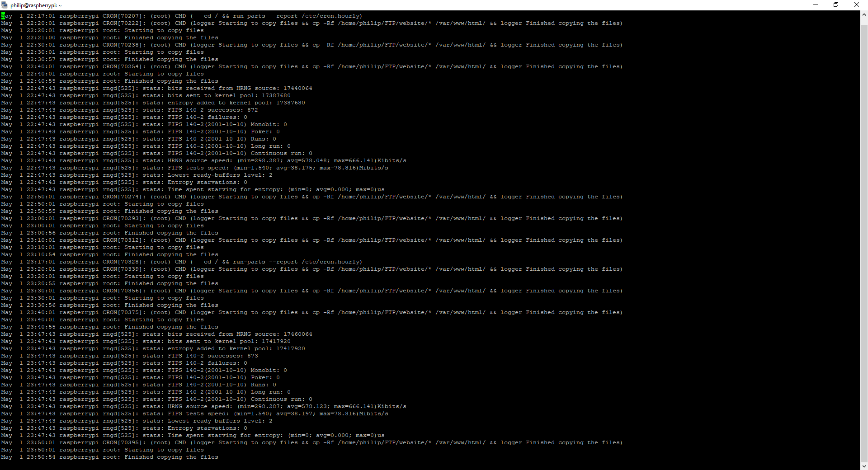Image resolution: width=868 pixels, height=470 pixels.
Task: Click FIPS 140-2 successes value 873
Action: pos(253,356)
